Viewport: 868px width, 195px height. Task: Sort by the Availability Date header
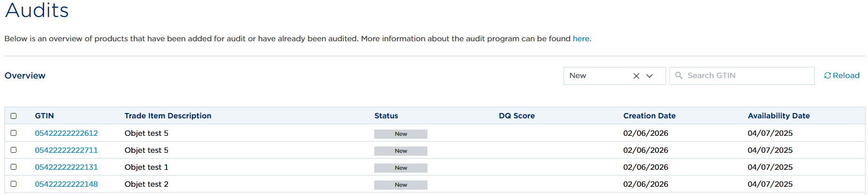pos(779,116)
